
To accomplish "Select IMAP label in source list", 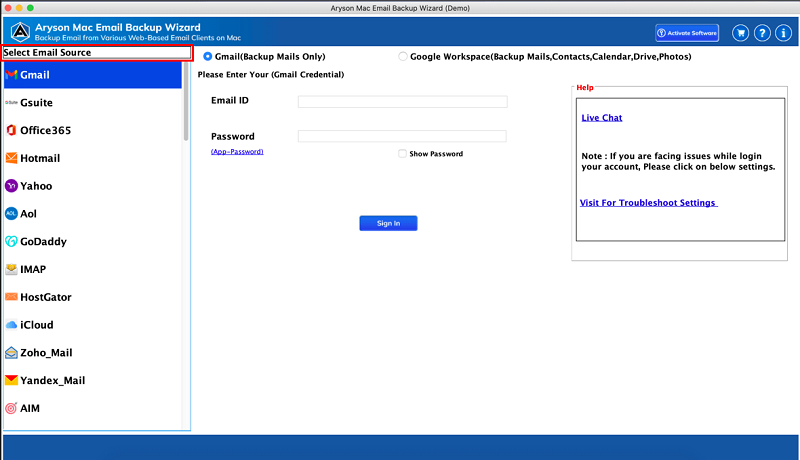I will tap(33, 269).
